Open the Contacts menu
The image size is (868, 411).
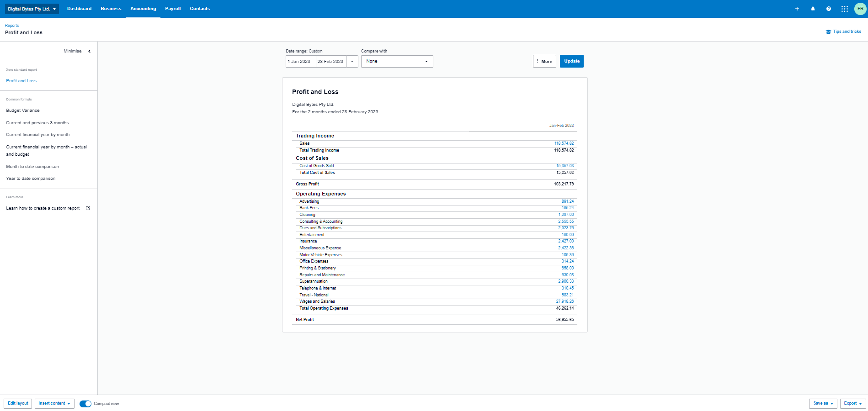(200, 9)
